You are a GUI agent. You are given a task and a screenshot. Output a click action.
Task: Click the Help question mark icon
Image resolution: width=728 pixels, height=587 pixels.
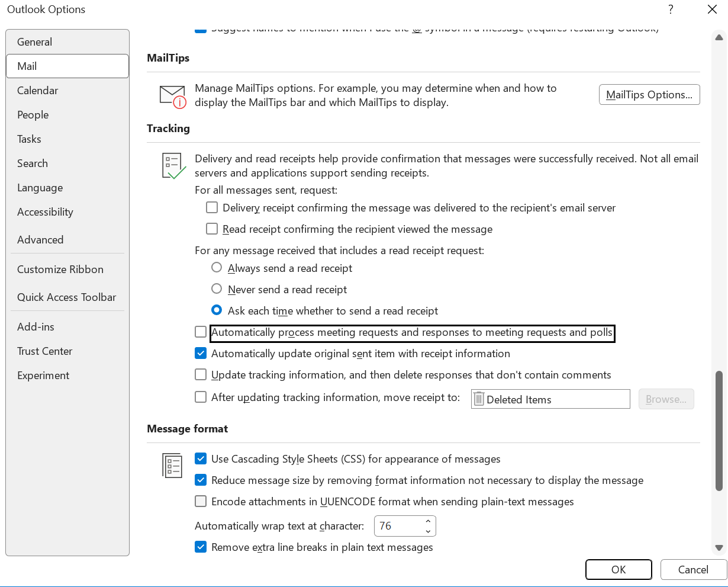pyautogui.click(x=671, y=9)
